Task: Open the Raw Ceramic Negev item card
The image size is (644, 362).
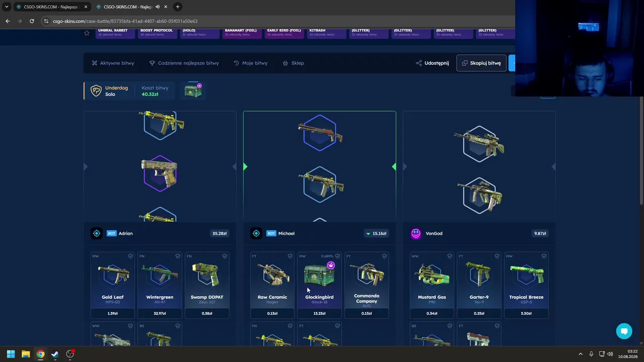Action: point(272,285)
